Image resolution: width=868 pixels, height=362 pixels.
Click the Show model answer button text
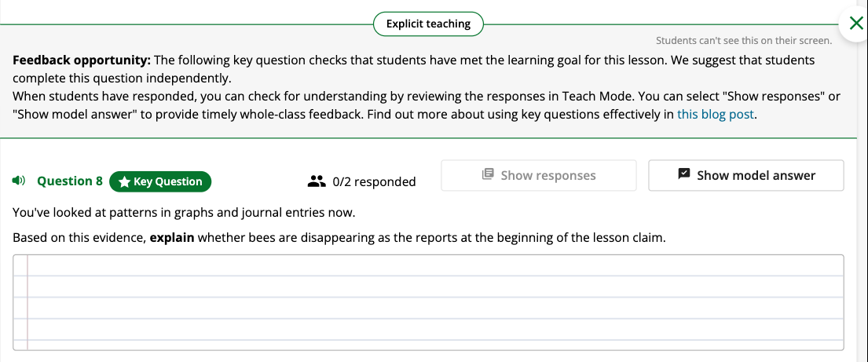tap(756, 175)
